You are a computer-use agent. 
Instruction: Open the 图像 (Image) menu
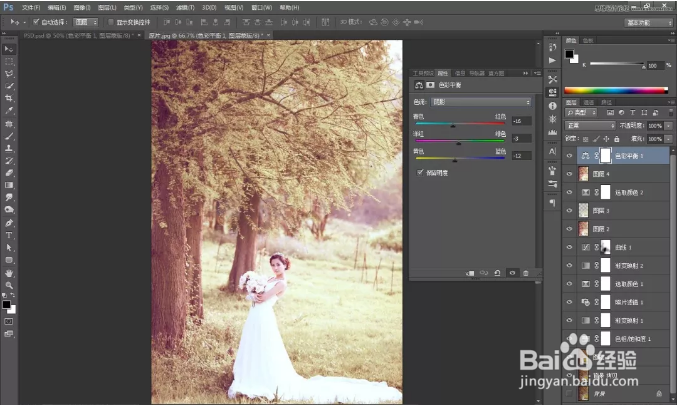pyautogui.click(x=82, y=7)
